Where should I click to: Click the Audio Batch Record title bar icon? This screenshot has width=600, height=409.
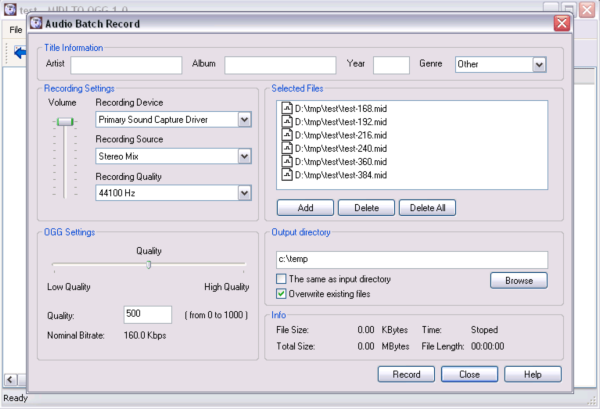(36, 23)
